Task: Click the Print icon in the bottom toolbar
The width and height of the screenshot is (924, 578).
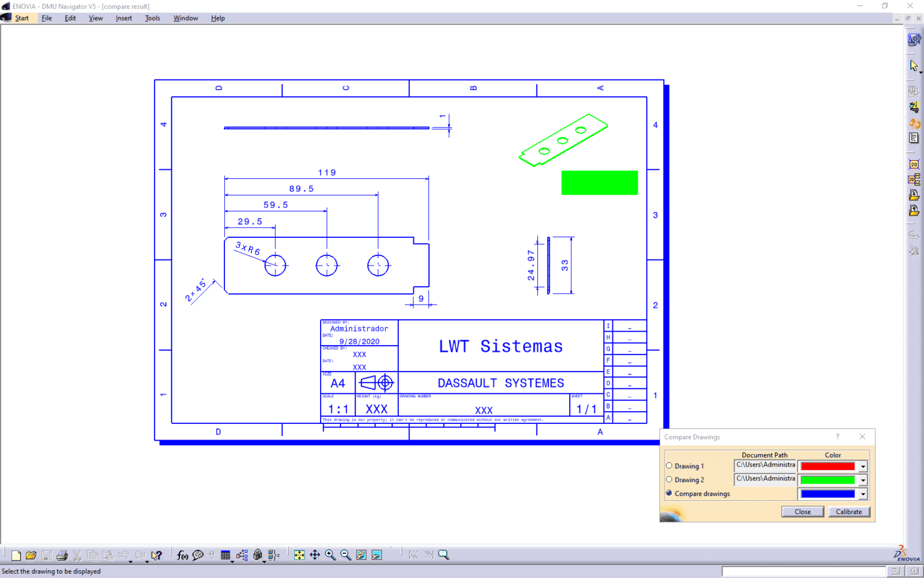Action: [62, 555]
